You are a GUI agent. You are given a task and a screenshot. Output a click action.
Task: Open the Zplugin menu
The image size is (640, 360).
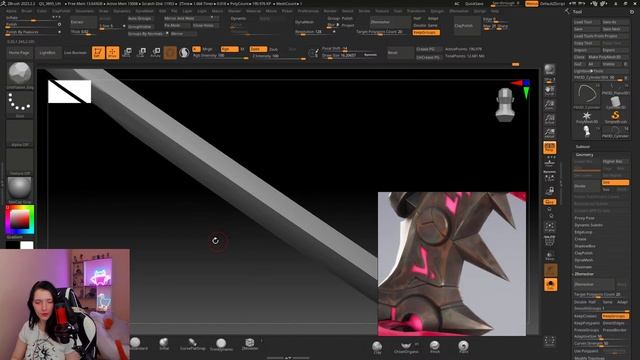point(437,11)
